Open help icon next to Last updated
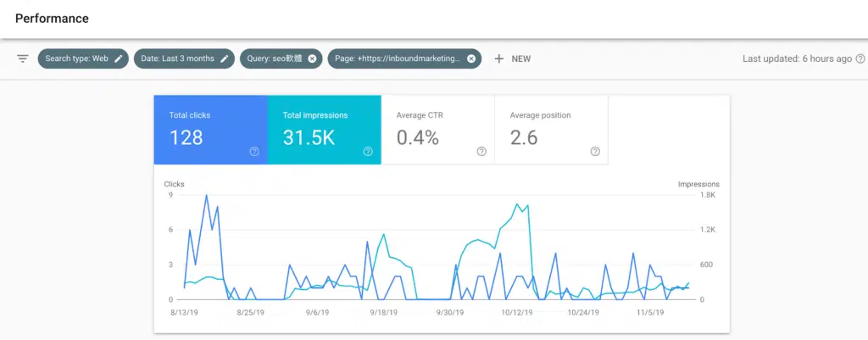 [x=860, y=59]
